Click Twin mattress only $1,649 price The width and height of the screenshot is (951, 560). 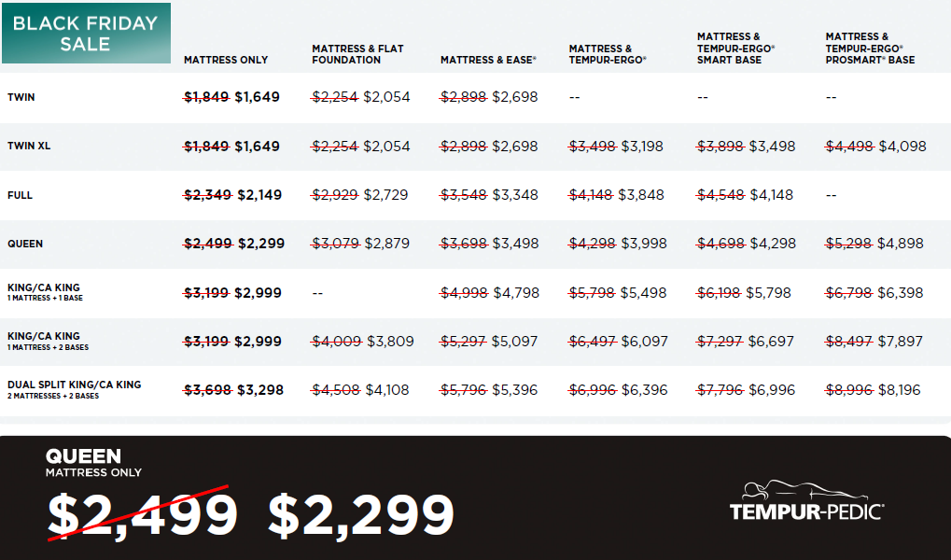[257, 97]
